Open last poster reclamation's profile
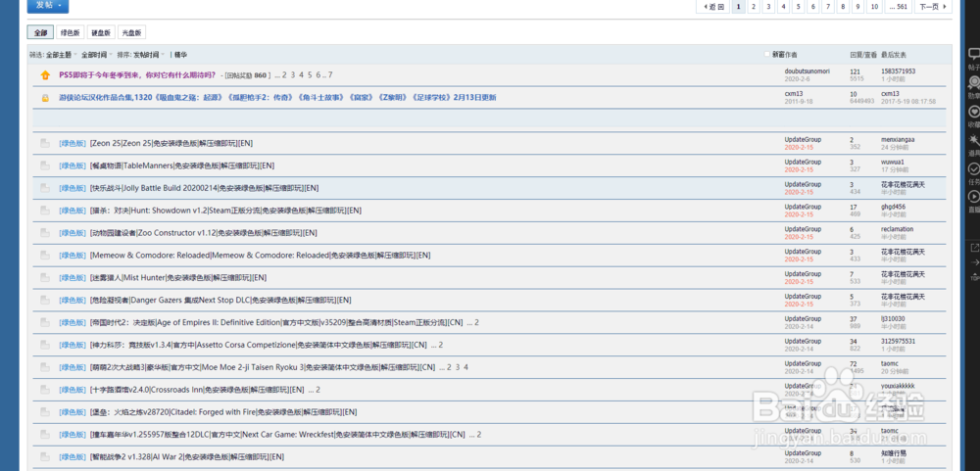Viewport: 980px width, 471px height. point(897,229)
